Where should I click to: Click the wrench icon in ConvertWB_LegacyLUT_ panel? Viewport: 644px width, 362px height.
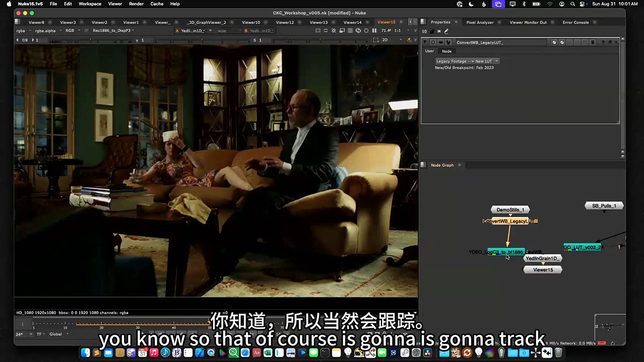coord(448,42)
